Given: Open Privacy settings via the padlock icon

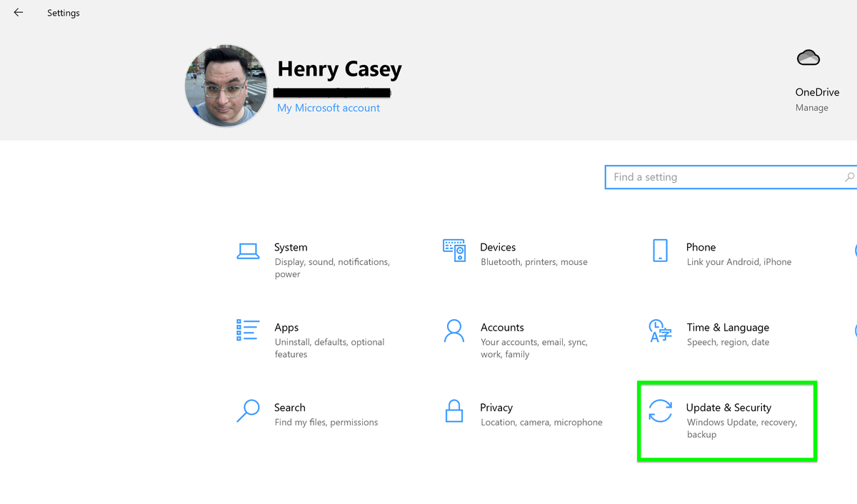Looking at the screenshot, I should click(454, 411).
